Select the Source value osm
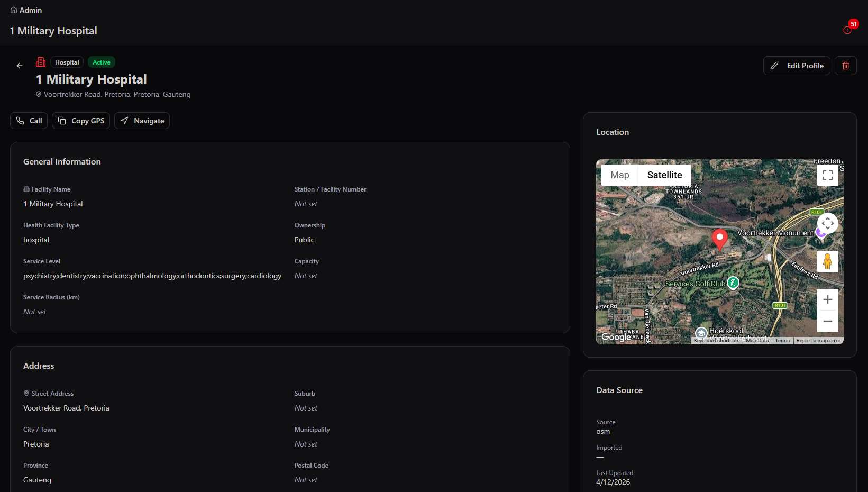 click(603, 431)
